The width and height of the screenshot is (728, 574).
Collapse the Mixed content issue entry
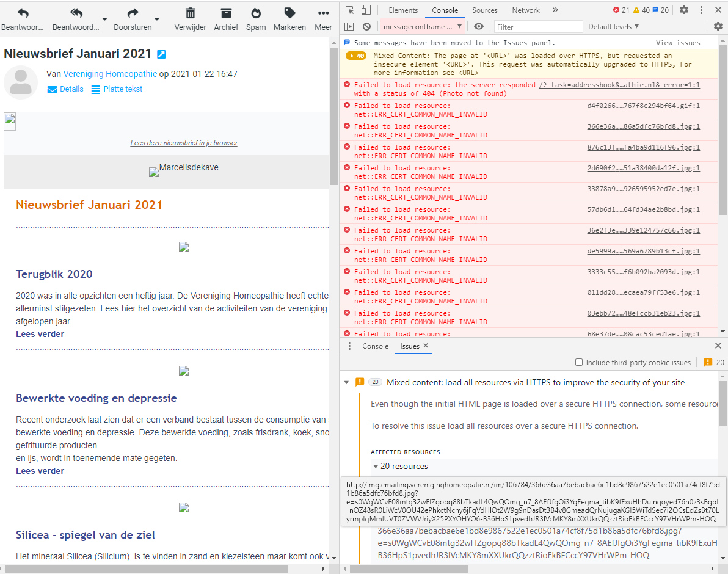(347, 382)
